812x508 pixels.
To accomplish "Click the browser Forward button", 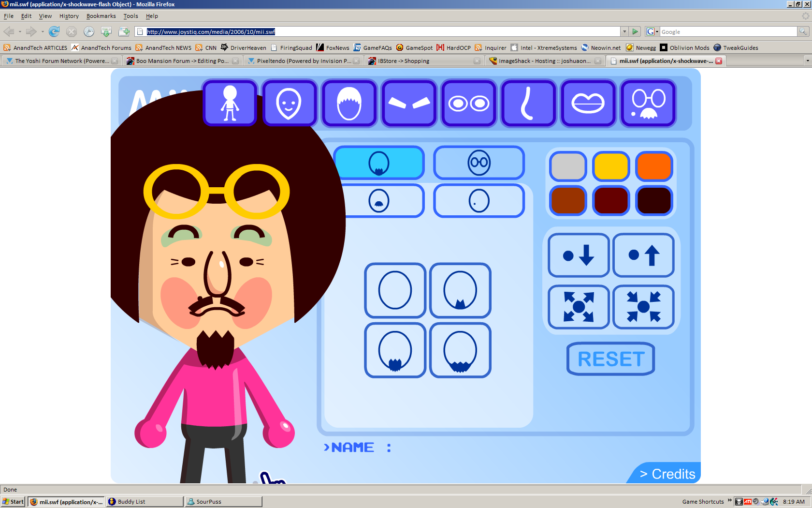I will 31,32.
